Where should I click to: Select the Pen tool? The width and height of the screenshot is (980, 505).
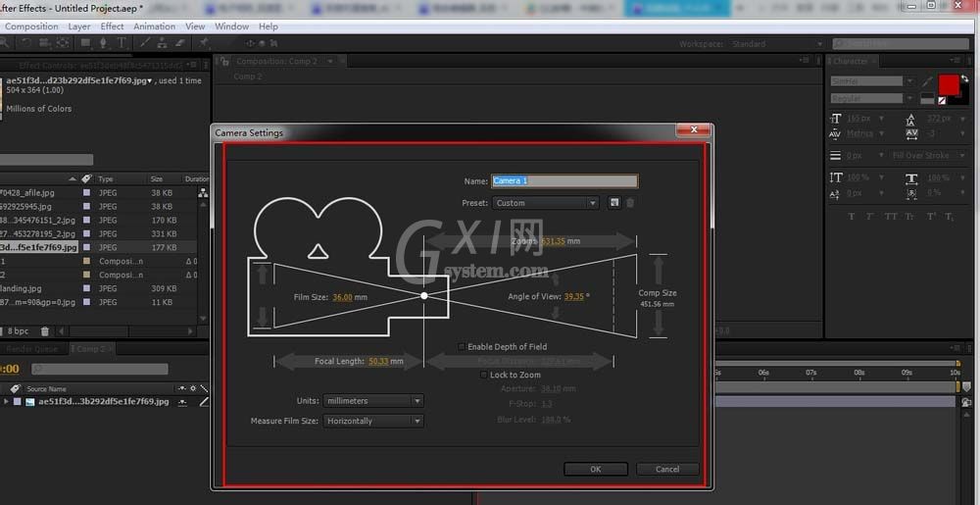click(x=103, y=42)
